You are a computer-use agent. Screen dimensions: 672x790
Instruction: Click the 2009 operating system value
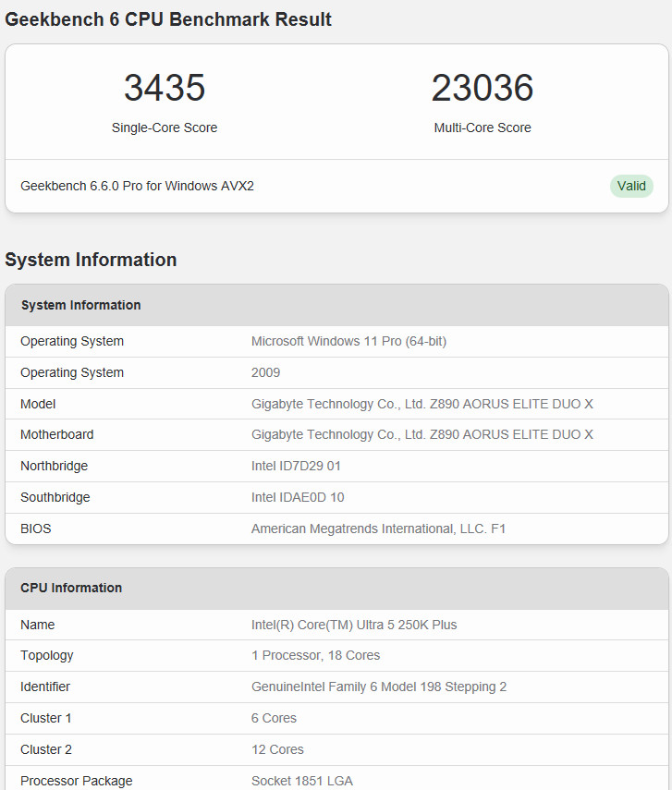pyautogui.click(x=265, y=372)
